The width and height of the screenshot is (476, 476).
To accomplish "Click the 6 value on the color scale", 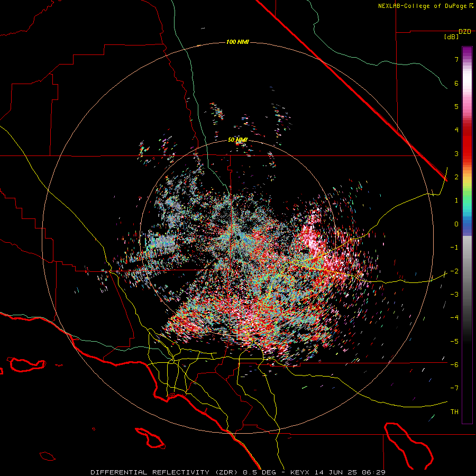I will tap(456, 83).
